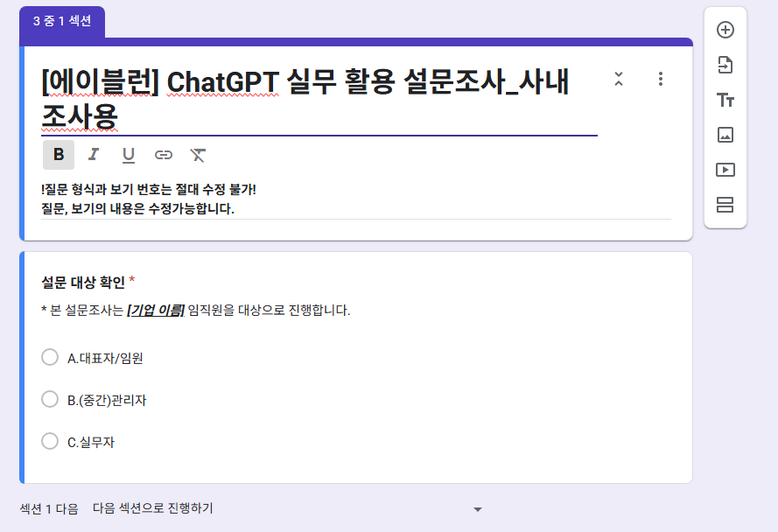Select radio option B.(중간)관리자
778x532 pixels.
tap(50, 399)
